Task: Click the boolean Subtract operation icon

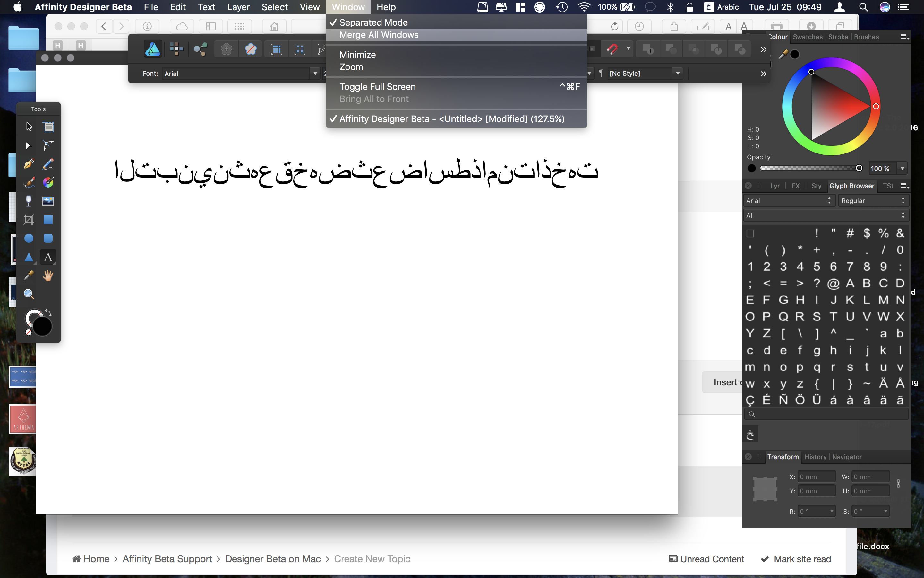Action: pyautogui.click(x=671, y=49)
